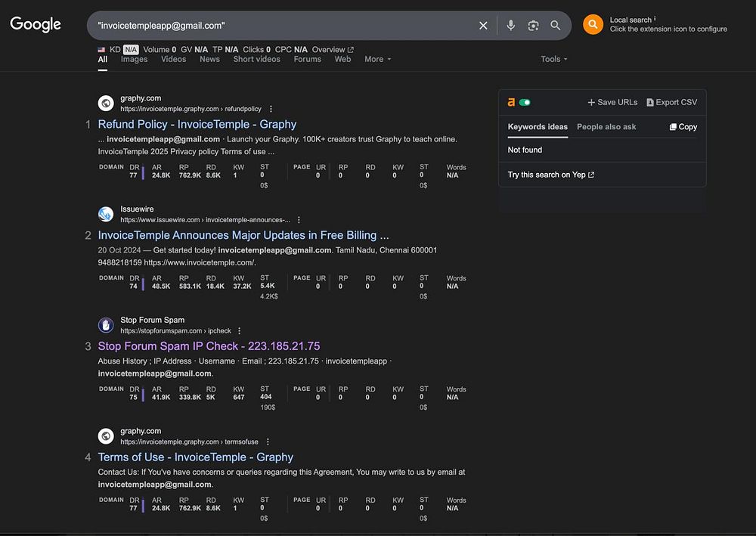Image resolution: width=756 pixels, height=536 pixels.
Task: Select the Short videos tab
Action: [x=256, y=59]
